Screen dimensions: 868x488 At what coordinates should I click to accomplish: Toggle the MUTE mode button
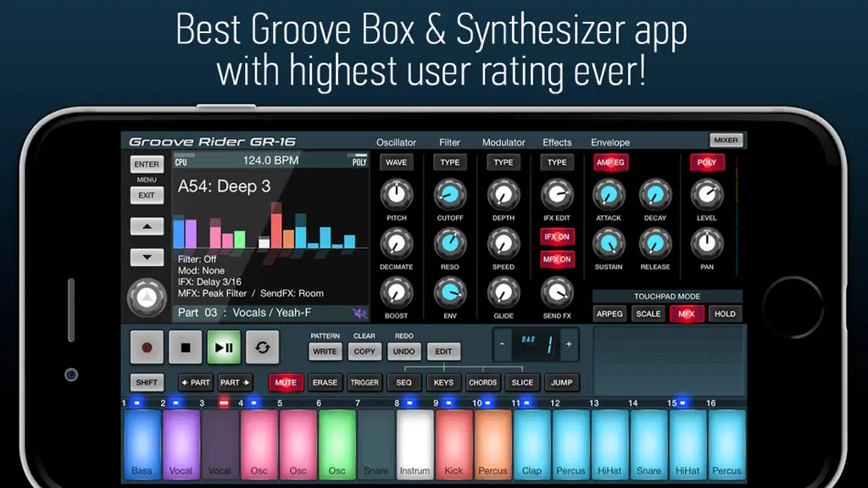pyautogui.click(x=286, y=382)
